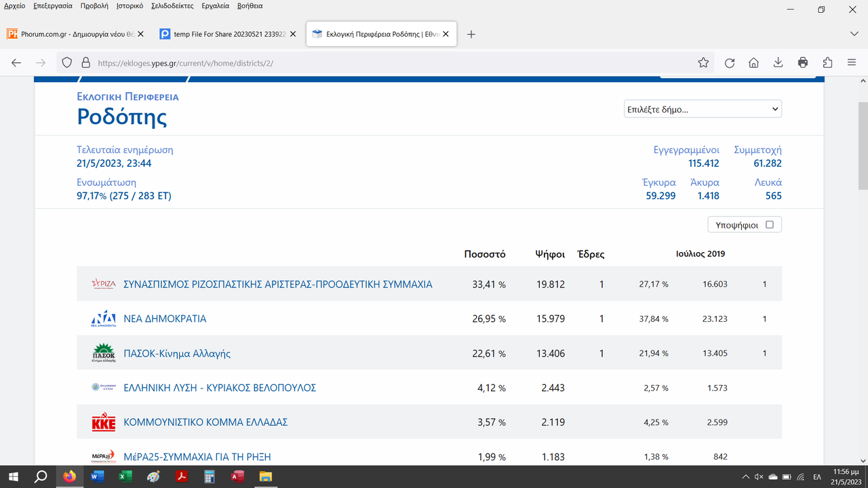Click the Εγγεγραμμένοι value 115.412

(x=704, y=163)
